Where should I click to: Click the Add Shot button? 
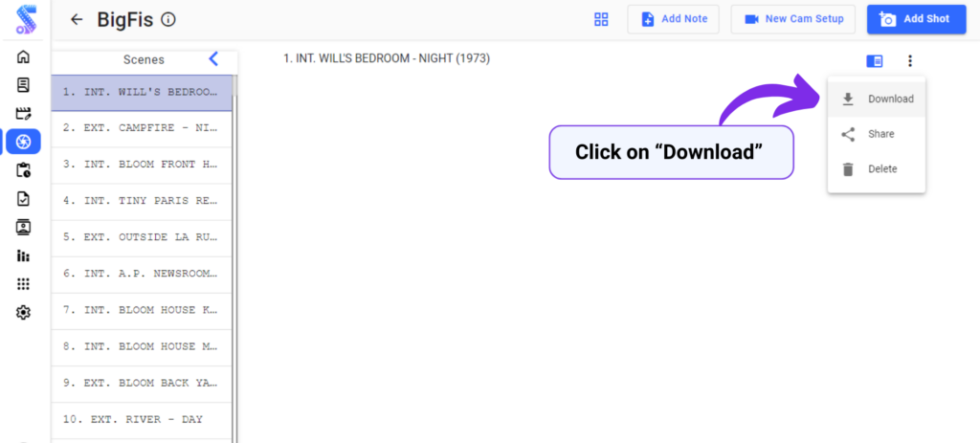coord(916,19)
